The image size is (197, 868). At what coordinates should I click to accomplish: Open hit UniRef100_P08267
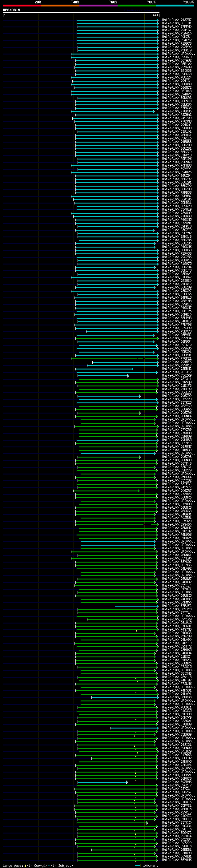(x=176, y=792)
